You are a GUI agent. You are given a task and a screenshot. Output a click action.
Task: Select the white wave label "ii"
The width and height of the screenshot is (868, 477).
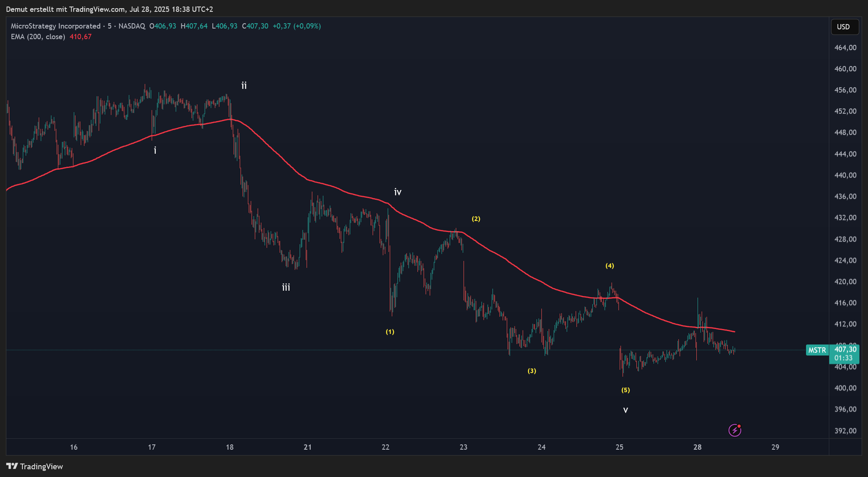pyautogui.click(x=244, y=86)
